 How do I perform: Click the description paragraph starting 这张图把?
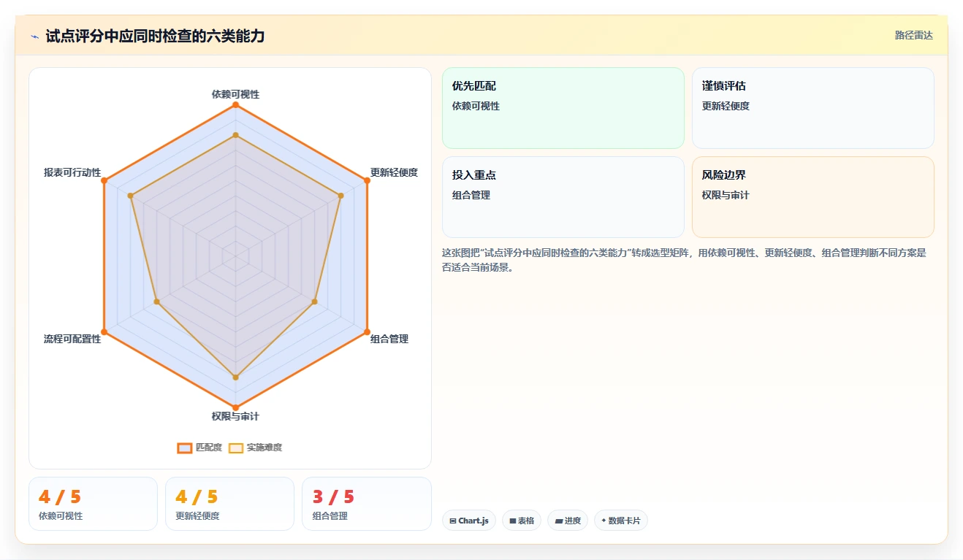coord(684,260)
